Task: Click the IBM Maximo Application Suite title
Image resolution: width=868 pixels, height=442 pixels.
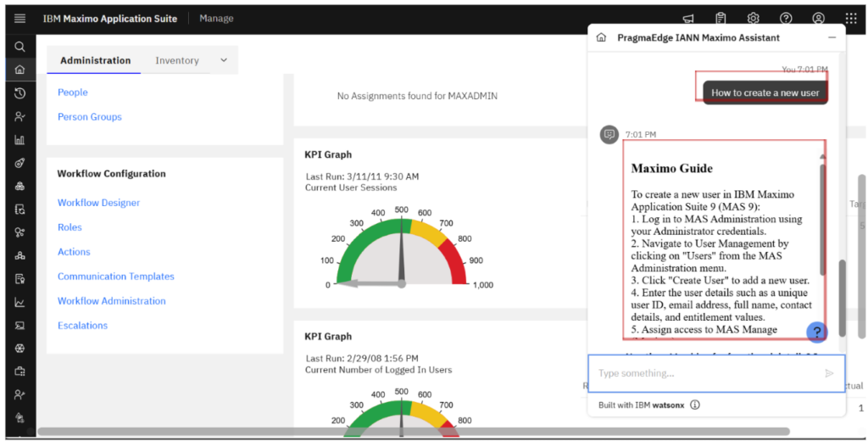Action: (110, 19)
